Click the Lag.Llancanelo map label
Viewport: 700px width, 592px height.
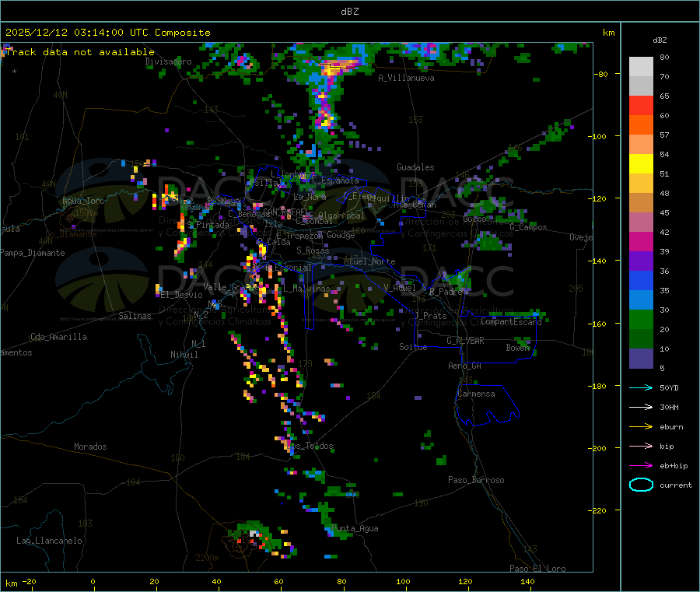click(x=50, y=541)
